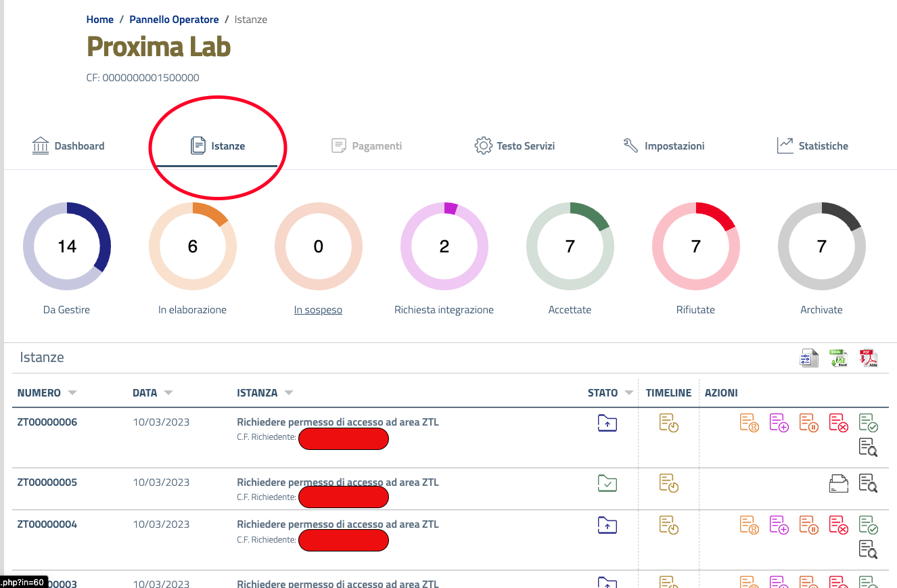Image resolution: width=897 pixels, height=588 pixels.
Task: Click the In sospeso link
Action: tap(318, 310)
